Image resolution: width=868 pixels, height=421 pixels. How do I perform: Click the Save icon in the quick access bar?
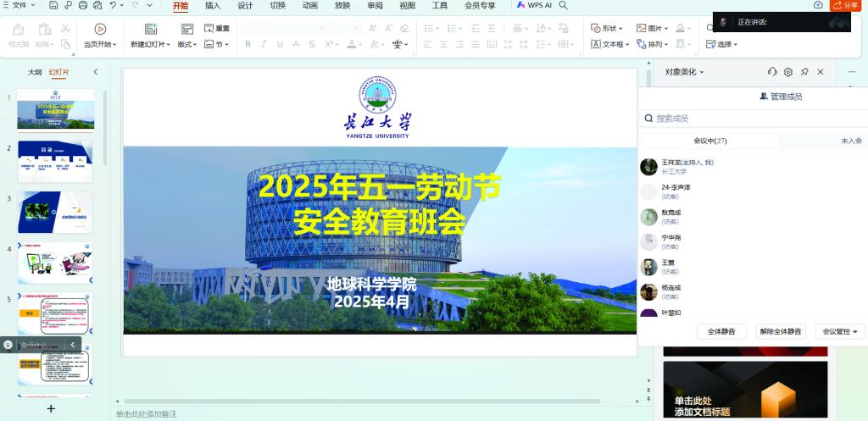53,5
